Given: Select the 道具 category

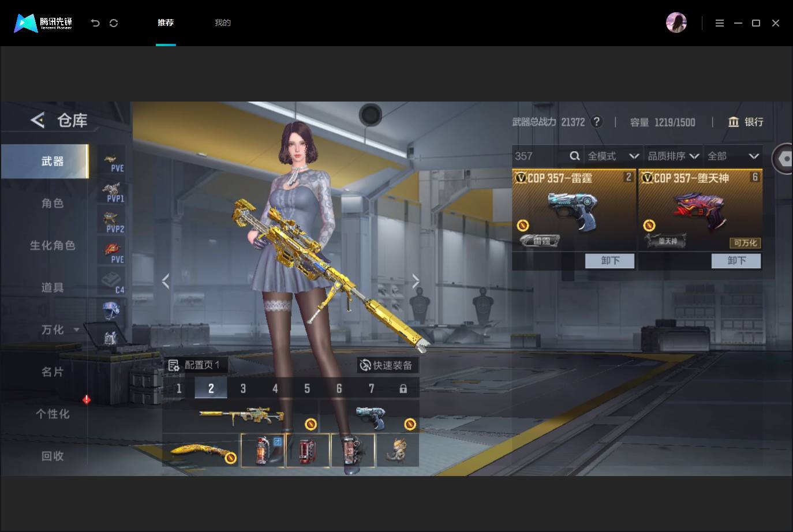Looking at the screenshot, I should click(52, 287).
